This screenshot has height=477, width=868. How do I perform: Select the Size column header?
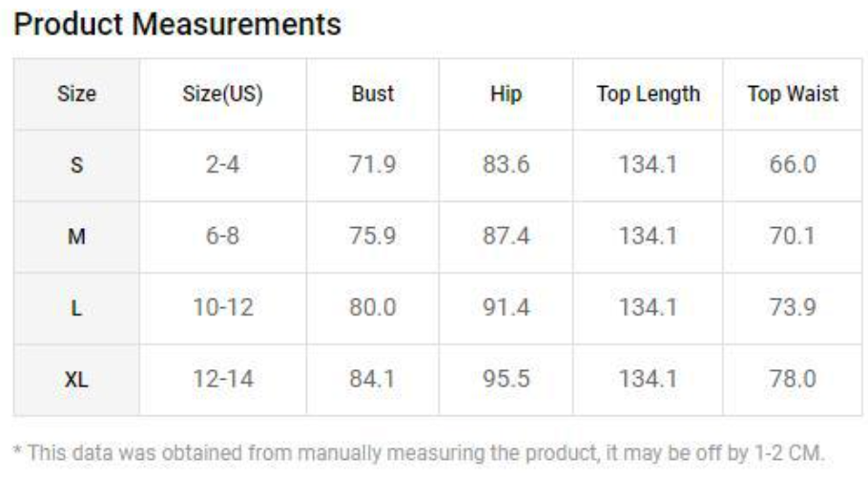click(x=76, y=94)
